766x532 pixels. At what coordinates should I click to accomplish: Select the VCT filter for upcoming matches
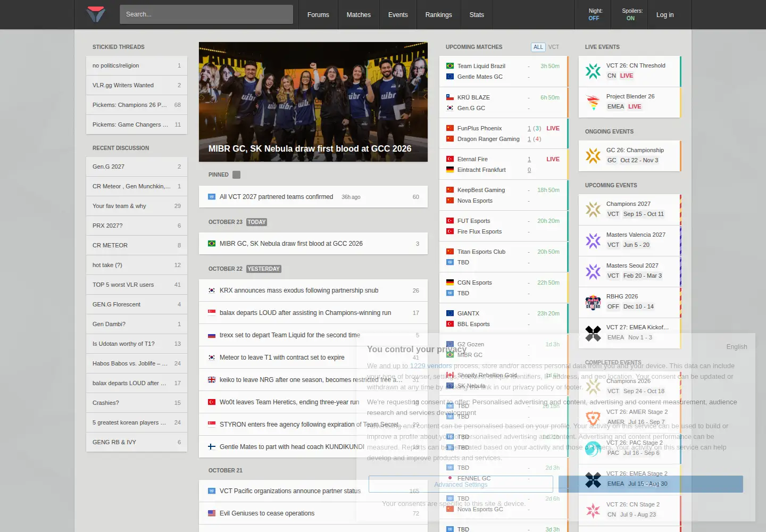pyautogui.click(x=554, y=47)
